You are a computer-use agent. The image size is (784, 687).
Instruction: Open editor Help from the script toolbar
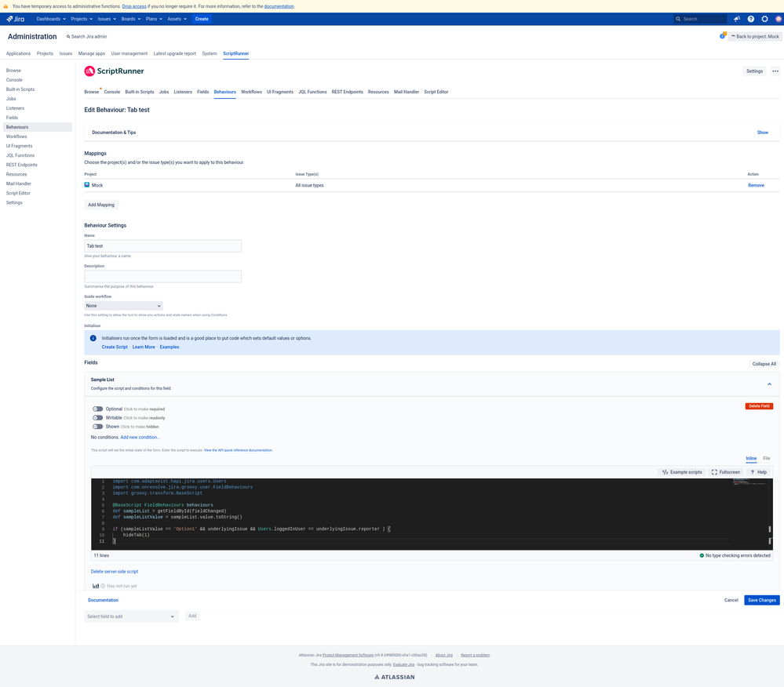point(758,471)
